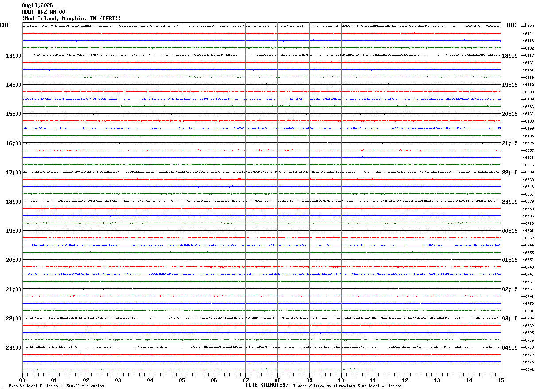Screen dimensions: 536x392
Task: Click minute 00 axis label
Action: [23, 380]
